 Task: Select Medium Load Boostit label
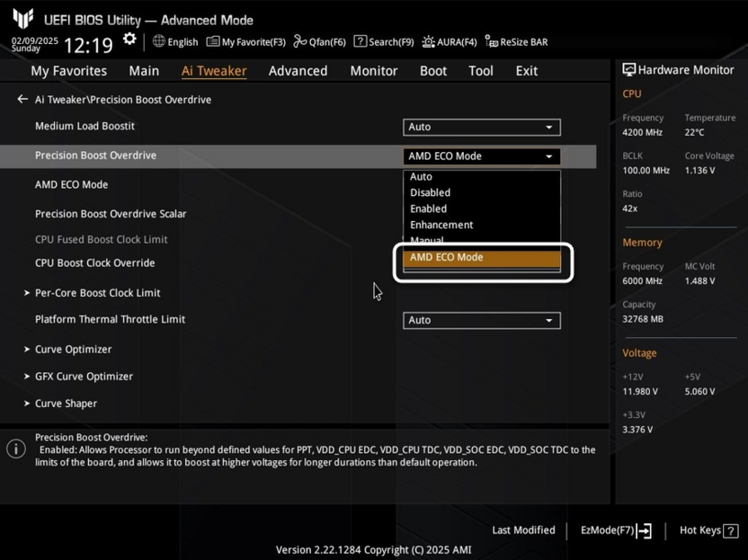(85, 126)
